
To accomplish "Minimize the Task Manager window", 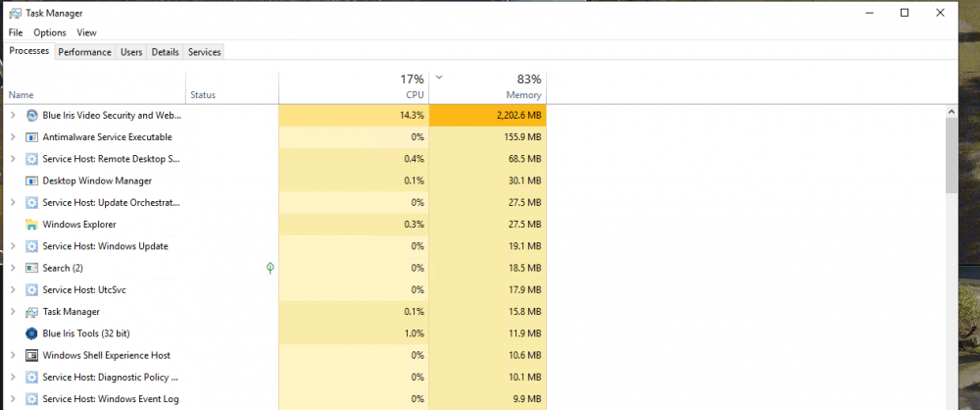I will 868,13.
